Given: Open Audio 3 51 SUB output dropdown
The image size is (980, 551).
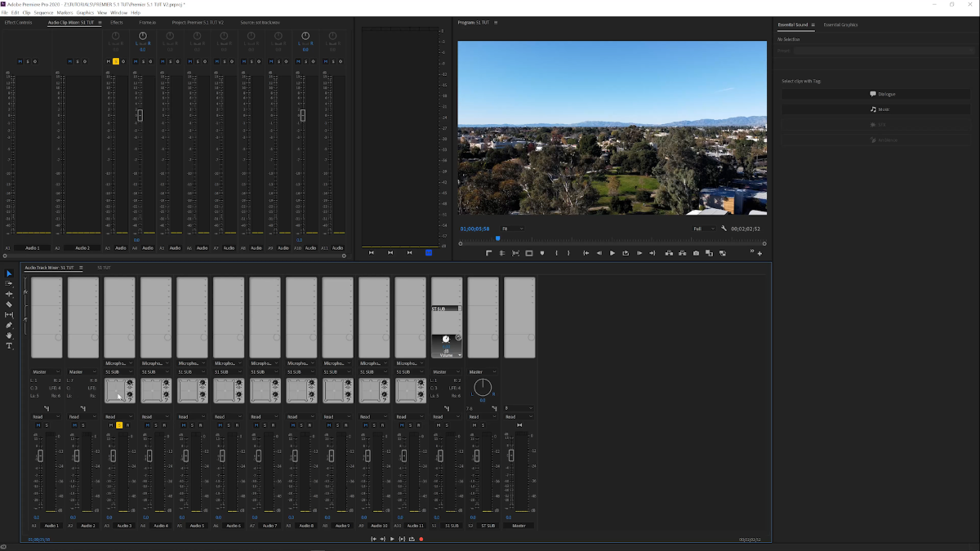Looking at the screenshot, I should [119, 371].
